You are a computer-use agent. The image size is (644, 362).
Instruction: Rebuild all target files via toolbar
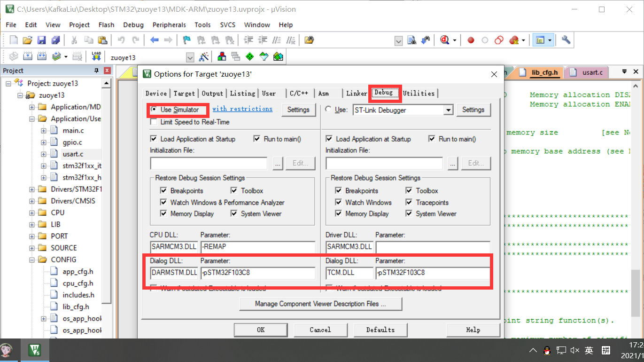[x=42, y=57]
